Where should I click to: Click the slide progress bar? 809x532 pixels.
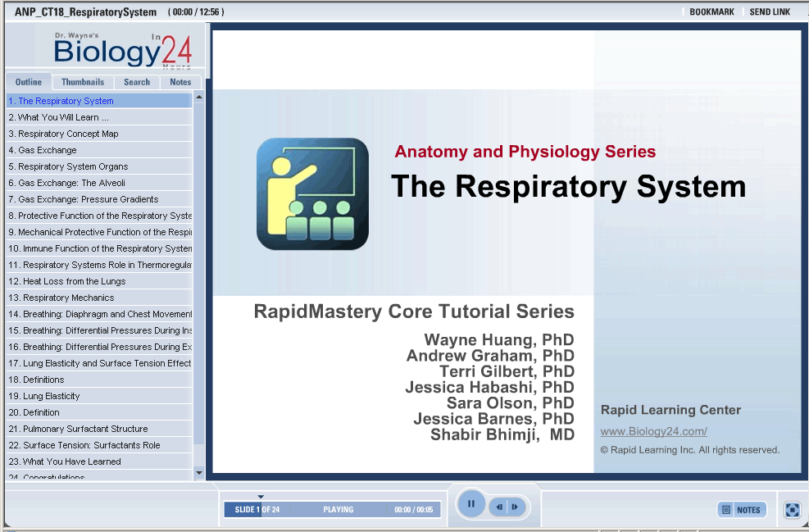click(x=332, y=510)
